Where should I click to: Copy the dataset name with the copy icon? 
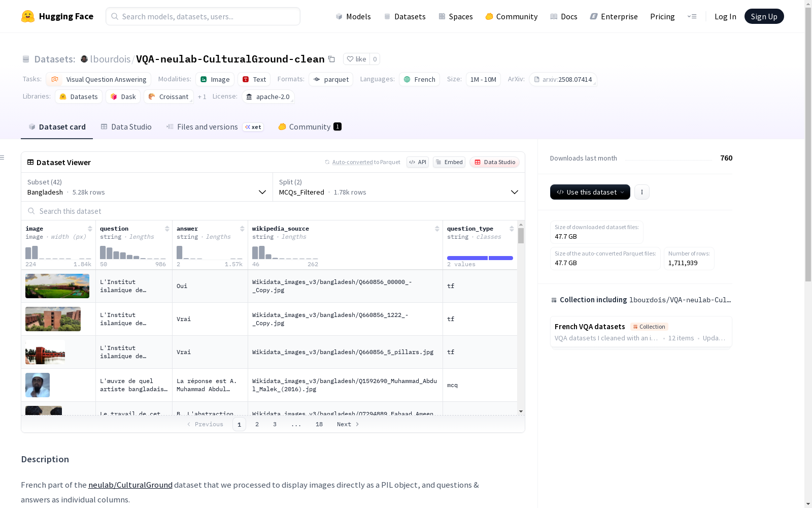point(331,59)
